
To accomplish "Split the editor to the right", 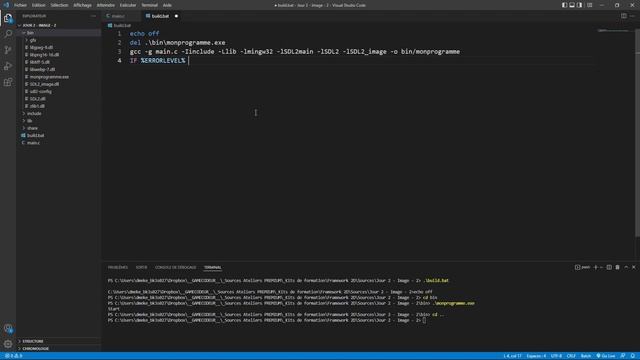I will click(624, 16).
